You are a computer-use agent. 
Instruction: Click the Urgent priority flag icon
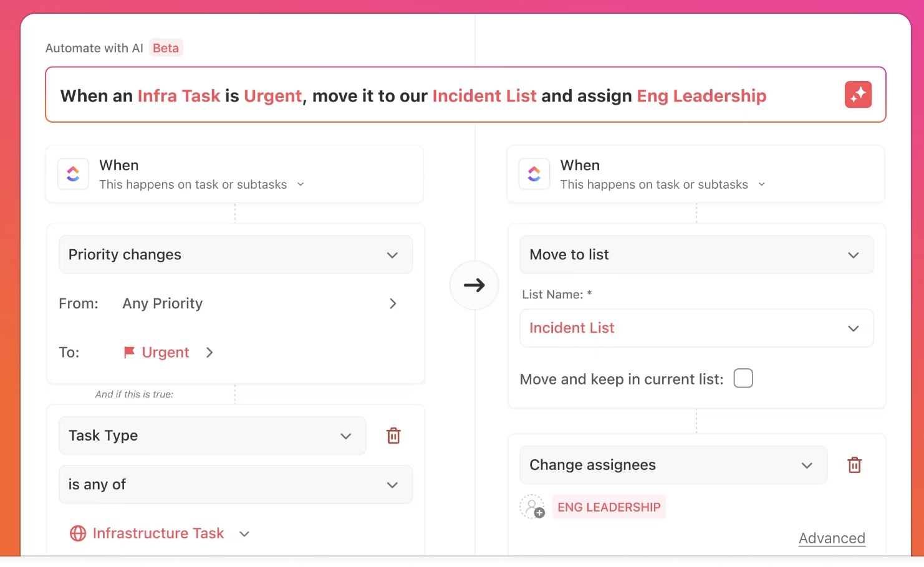click(128, 352)
